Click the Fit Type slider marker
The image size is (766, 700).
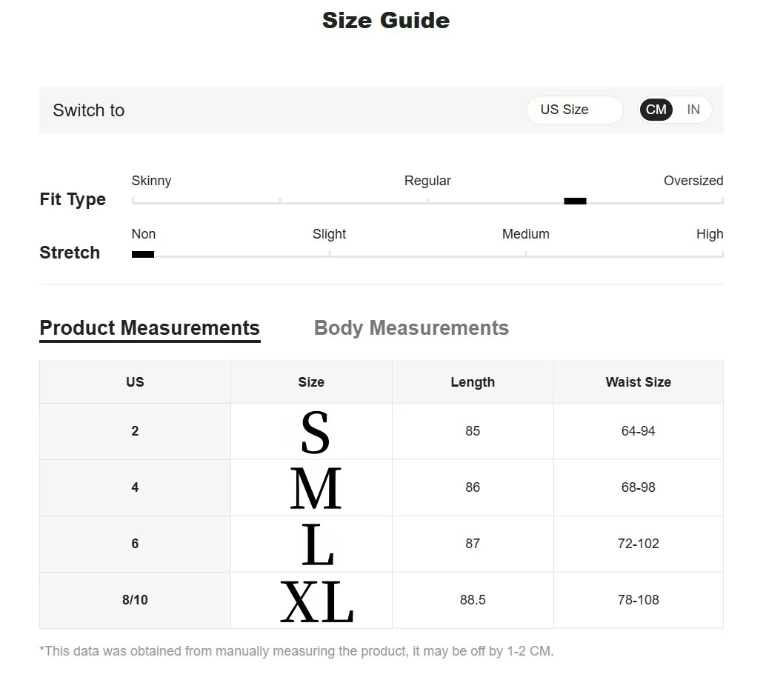point(575,201)
